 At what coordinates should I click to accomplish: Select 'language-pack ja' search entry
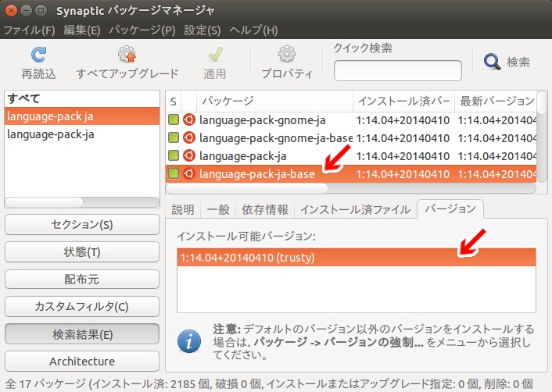pos(82,116)
